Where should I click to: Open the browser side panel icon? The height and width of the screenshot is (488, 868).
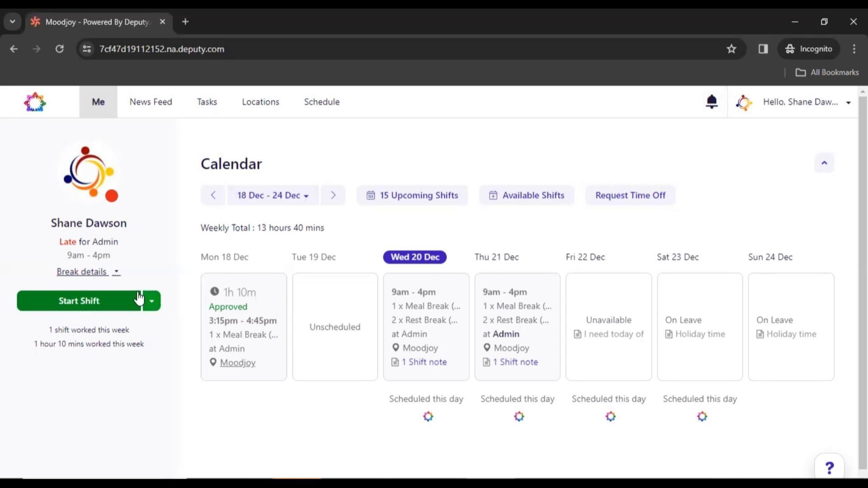point(763,49)
